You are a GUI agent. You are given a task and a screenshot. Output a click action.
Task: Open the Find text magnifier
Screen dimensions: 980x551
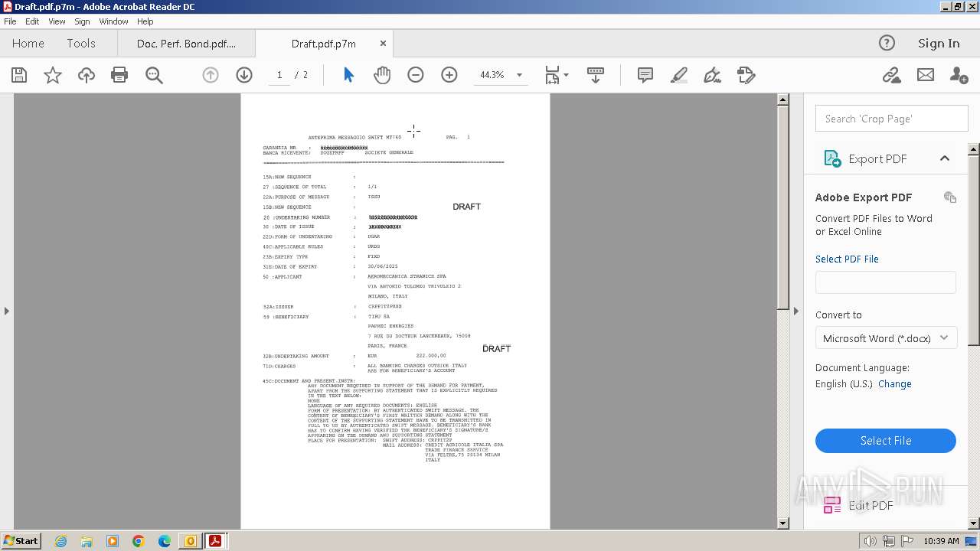[154, 75]
